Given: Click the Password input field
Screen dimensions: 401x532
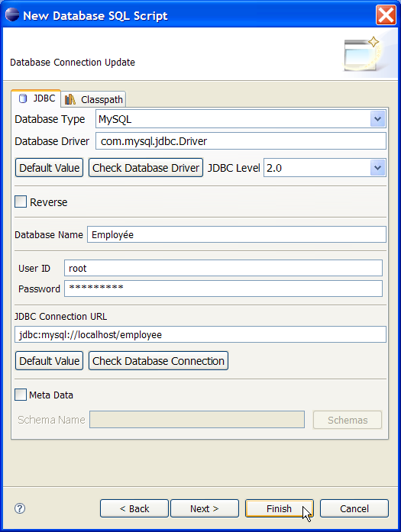Looking at the screenshot, I should tap(224, 289).
